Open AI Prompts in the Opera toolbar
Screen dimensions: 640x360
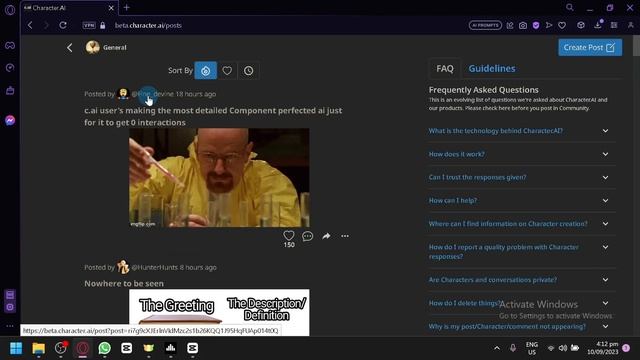coord(485,25)
